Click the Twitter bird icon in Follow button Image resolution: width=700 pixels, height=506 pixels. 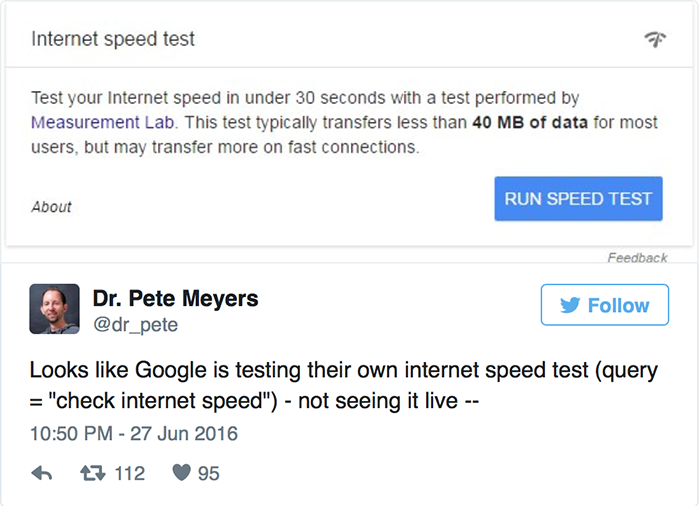coord(571,306)
